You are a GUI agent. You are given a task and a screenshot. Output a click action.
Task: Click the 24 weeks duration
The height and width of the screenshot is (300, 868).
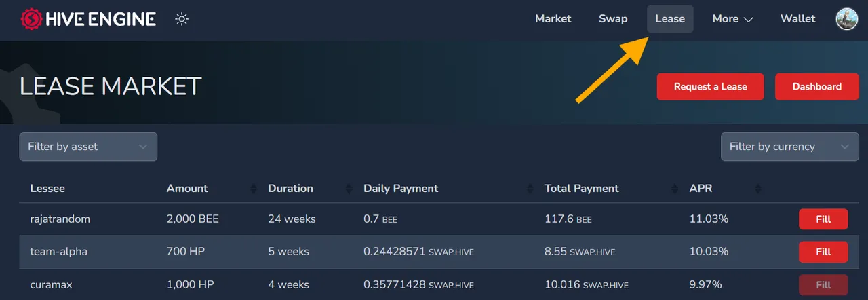tap(292, 219)
